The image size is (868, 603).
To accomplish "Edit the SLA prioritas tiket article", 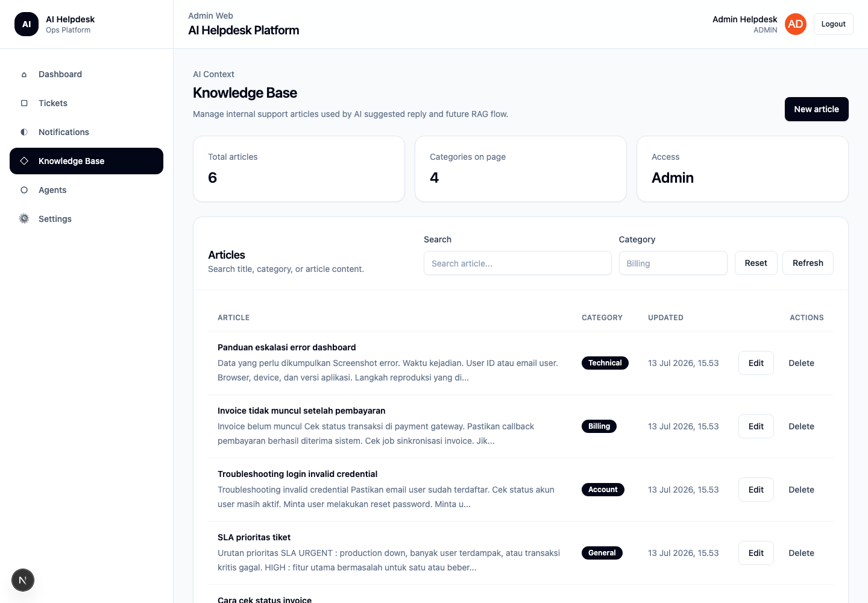I will [x=756, y=553].
